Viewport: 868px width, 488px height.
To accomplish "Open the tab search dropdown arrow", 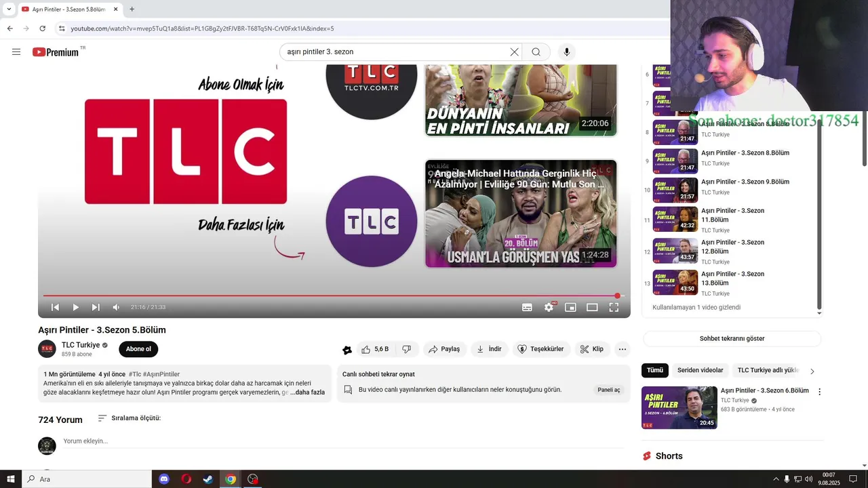I will pos(9,9).
